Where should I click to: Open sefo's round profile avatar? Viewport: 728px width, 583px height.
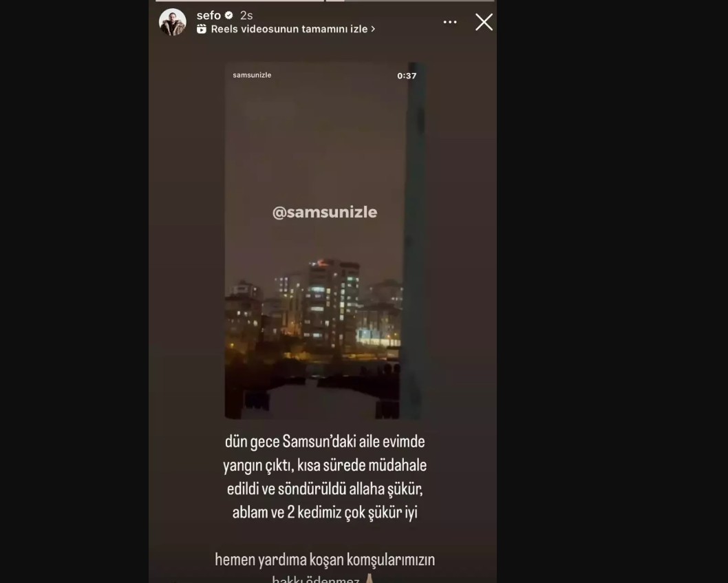(x=172, y=22)
